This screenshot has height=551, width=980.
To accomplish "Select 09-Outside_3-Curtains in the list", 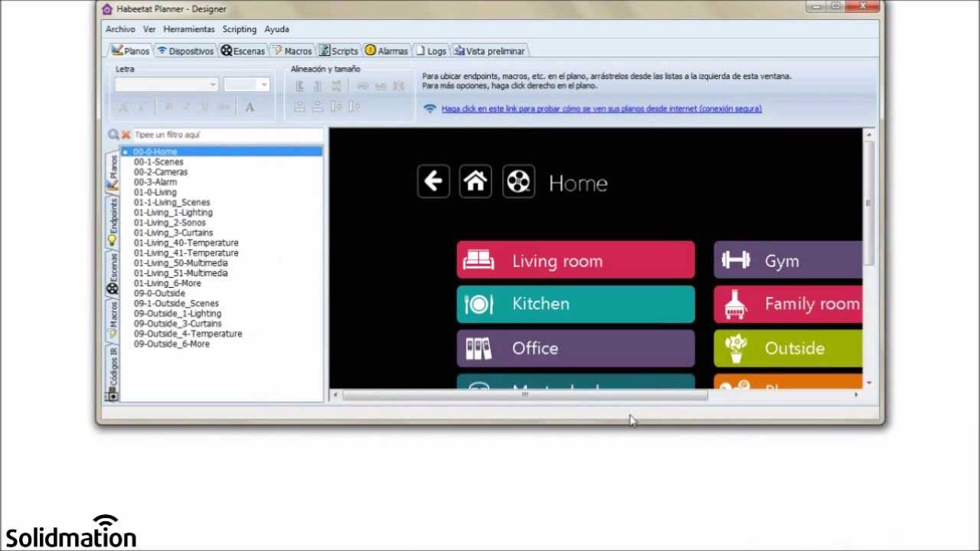I will point(178,324).
